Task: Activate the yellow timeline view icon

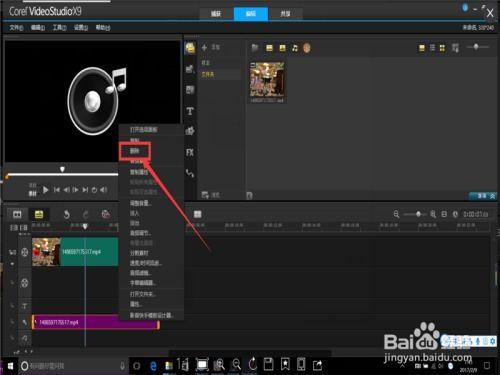Action: point(39,214)
